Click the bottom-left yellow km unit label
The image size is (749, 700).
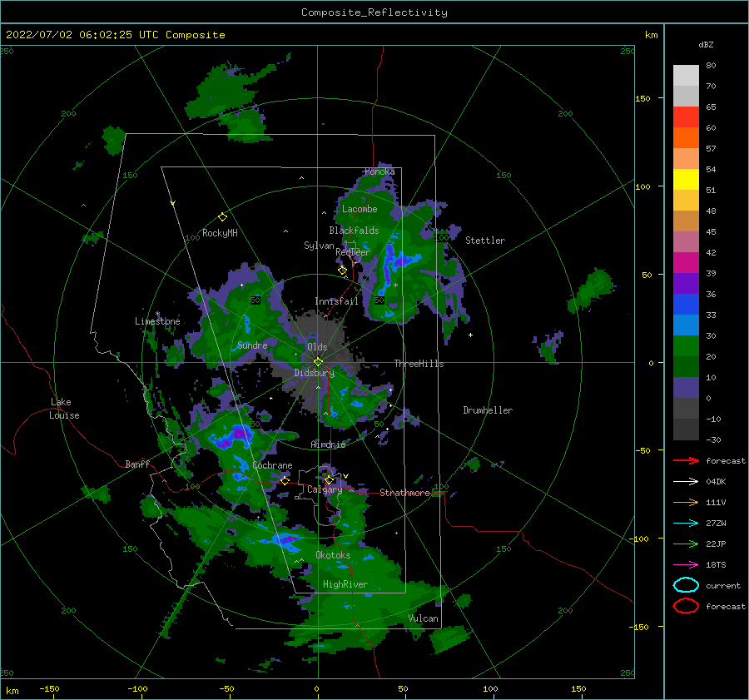(x=12, y=691)
